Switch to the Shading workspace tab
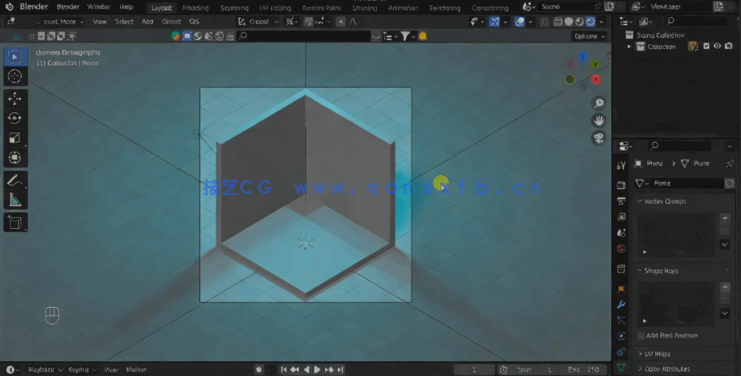 (x=364, y=8)
